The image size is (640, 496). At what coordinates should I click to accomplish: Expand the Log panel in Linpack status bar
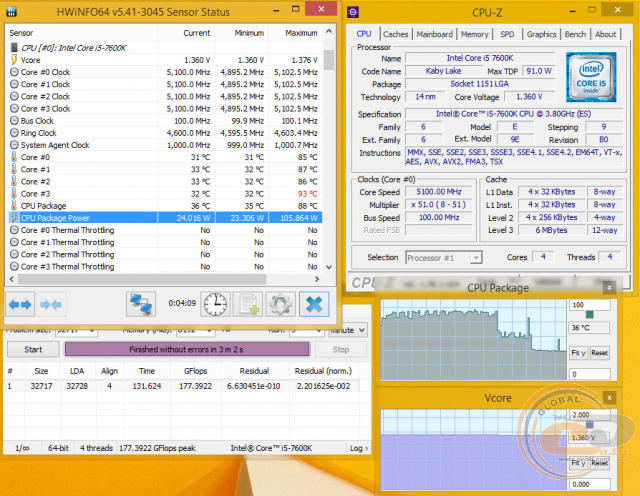point(359,448)
